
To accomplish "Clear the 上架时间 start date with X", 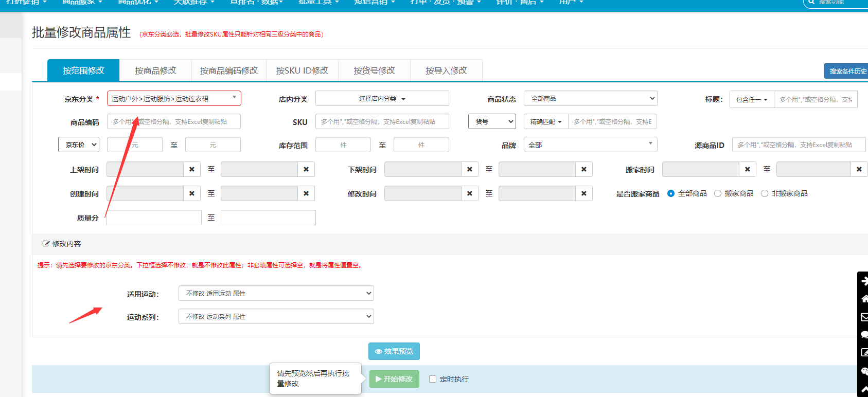I will (192, 169).
